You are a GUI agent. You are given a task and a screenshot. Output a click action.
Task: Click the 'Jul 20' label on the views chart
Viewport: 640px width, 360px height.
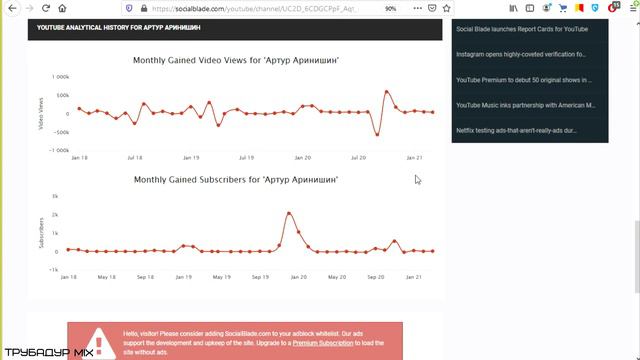[358, 158]
